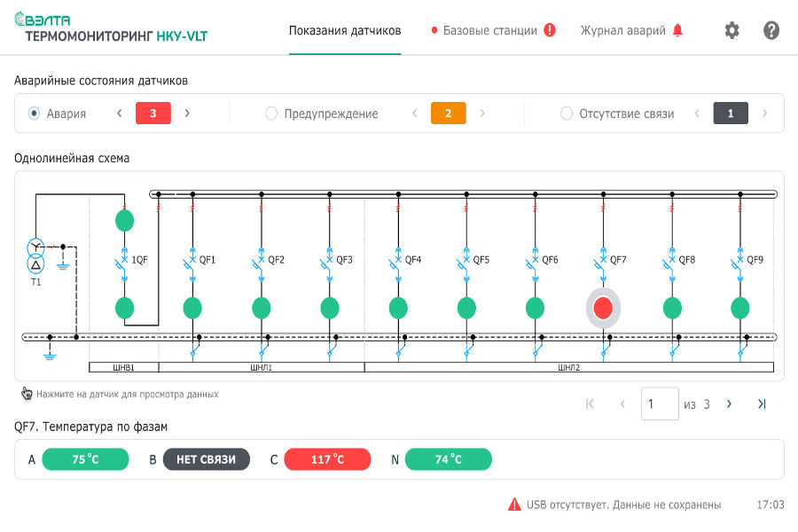798x532 pixels.
Task: Click the НЕТ СВЯЗИ phase B badge
Action: (x=207, y=459)
